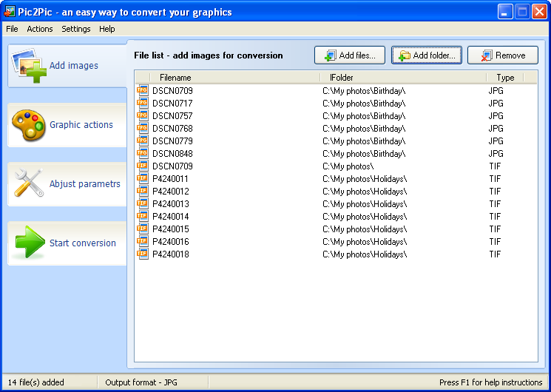Select the filename DSCN0757
Image resolution: width=551 pixels, height=392 pixels.
(172, 115)
